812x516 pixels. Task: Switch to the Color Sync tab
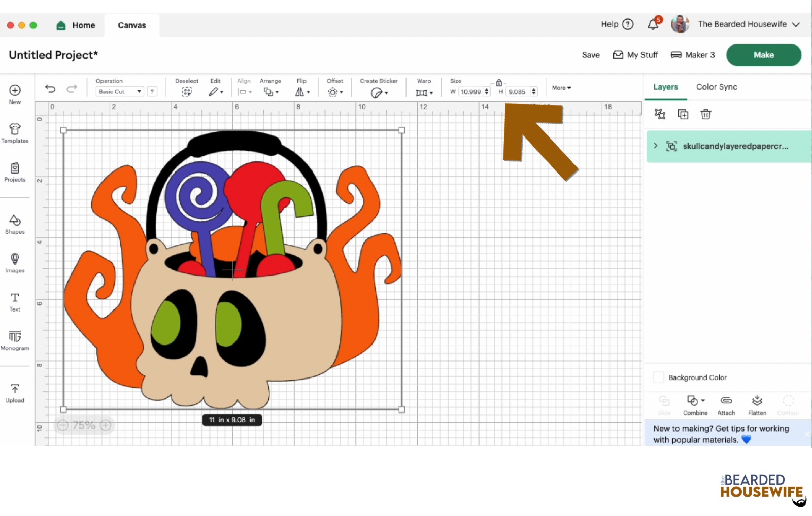[717, 87]
